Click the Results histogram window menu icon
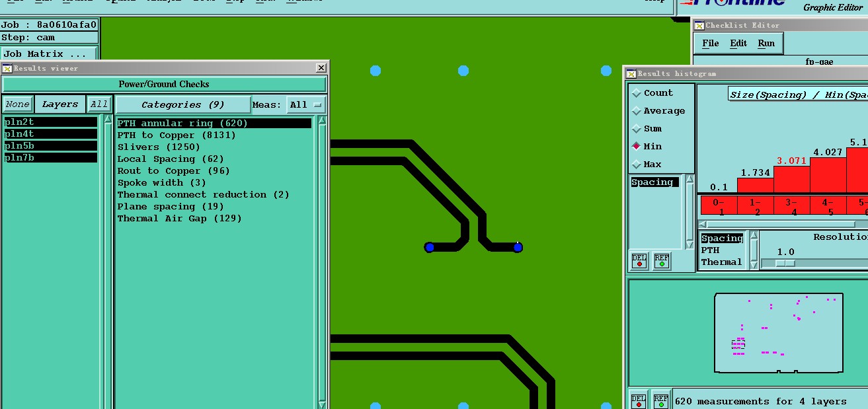 pyautogui.click(x=631, y=73)
